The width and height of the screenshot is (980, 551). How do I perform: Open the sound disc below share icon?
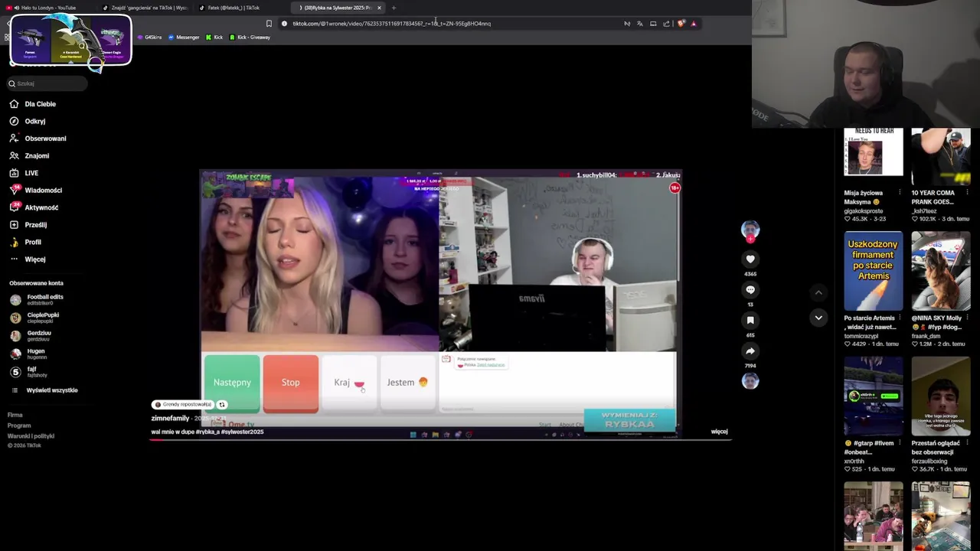tap(750, 381)
